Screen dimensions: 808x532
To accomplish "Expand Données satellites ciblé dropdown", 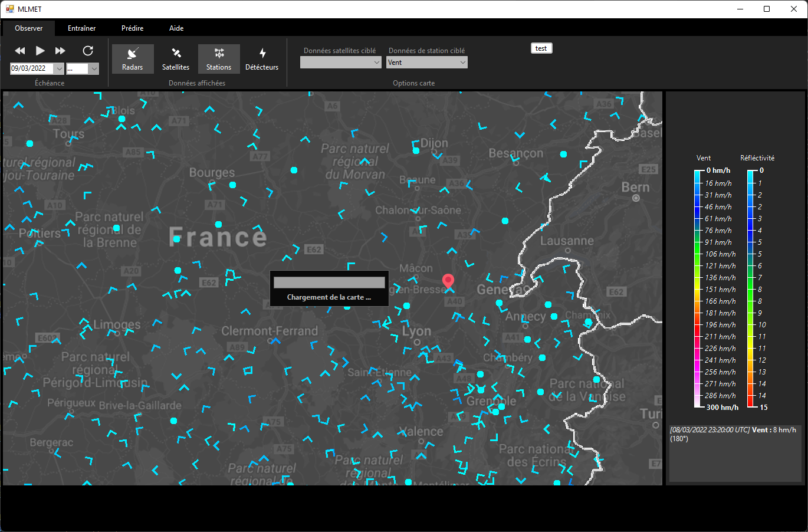I will 377,63.
